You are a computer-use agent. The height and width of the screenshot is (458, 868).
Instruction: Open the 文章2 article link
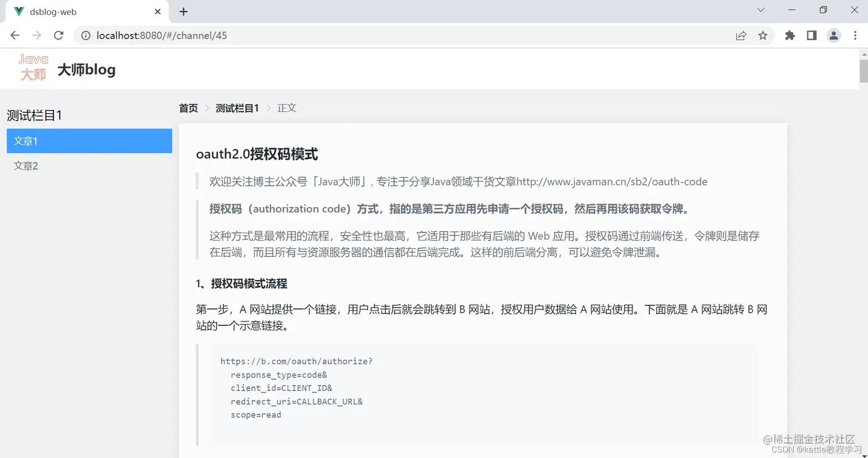(26, 165)
